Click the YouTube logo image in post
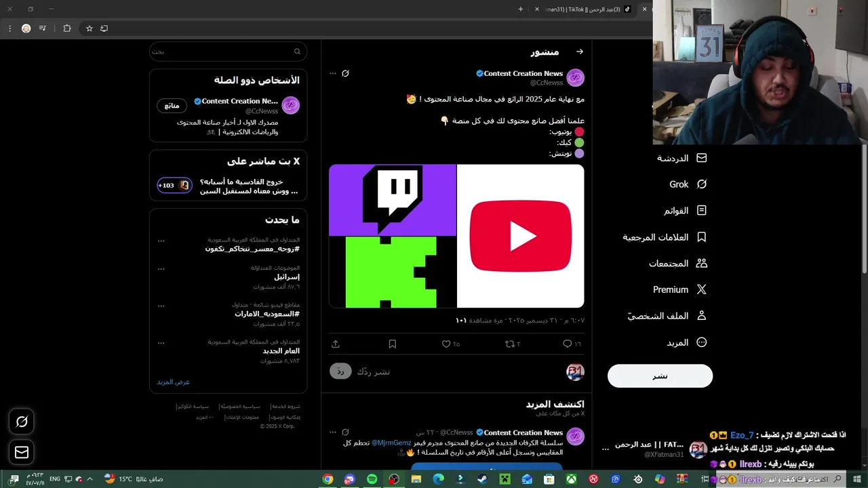Image resolution: width=868 pixels, height=488 pixels. point(520,236)
